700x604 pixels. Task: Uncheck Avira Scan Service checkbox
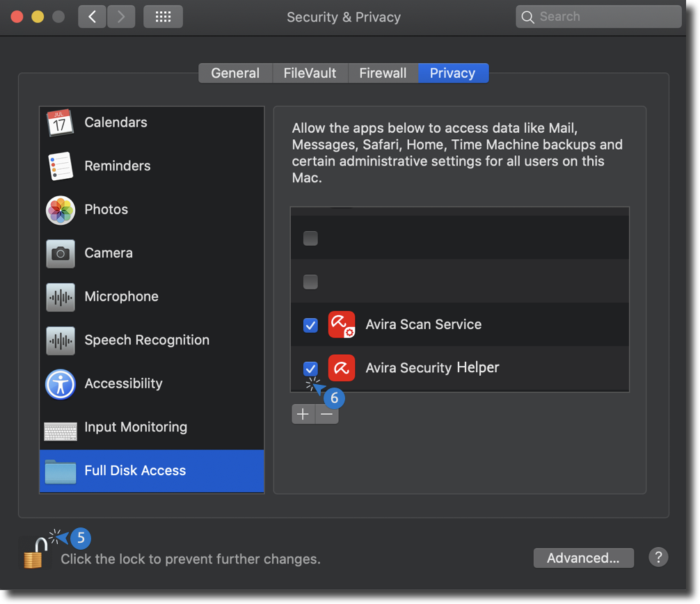click(310, 325)
